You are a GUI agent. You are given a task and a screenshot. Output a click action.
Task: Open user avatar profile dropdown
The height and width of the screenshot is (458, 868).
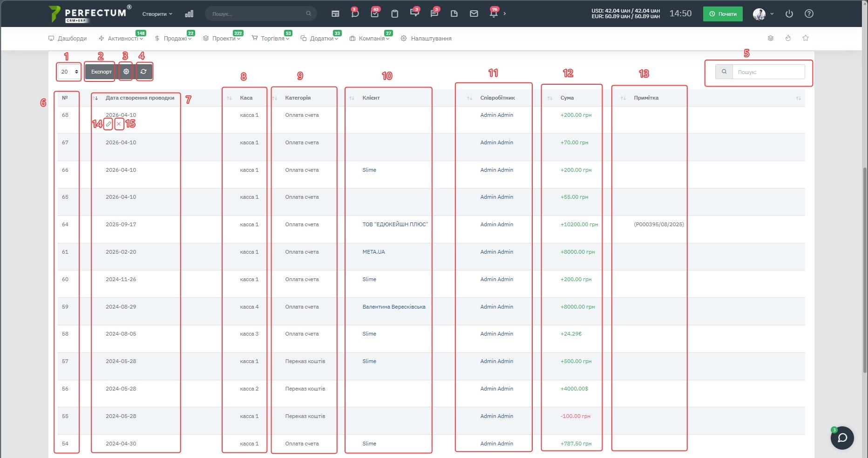[763, 14]
